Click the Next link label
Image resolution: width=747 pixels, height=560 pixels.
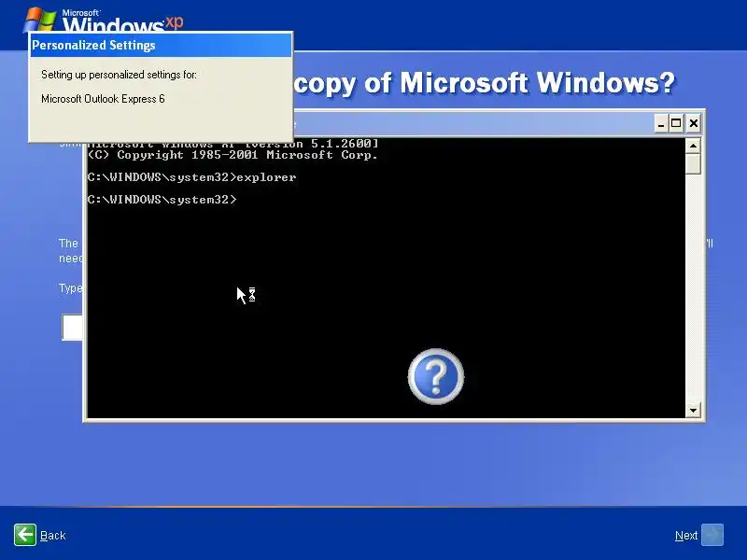(x=686, y=536)
